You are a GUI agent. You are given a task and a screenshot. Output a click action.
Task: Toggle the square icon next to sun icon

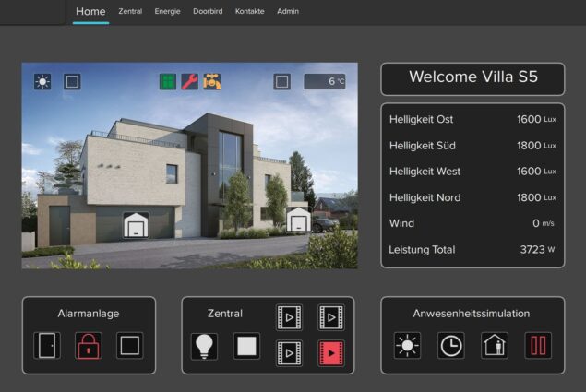click(72, 81)
